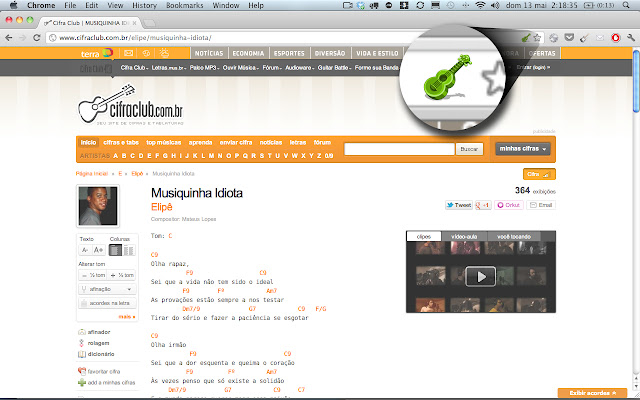Image resolution: width=640 pixels, height=400 pixels.
Task: Expand the Ouvir Música nav menu
Action: (x=240, y=68)
